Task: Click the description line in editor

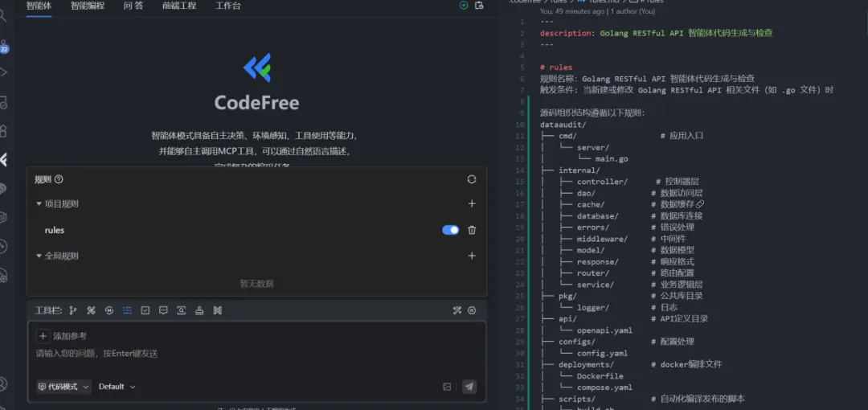Action: point(656,33)
